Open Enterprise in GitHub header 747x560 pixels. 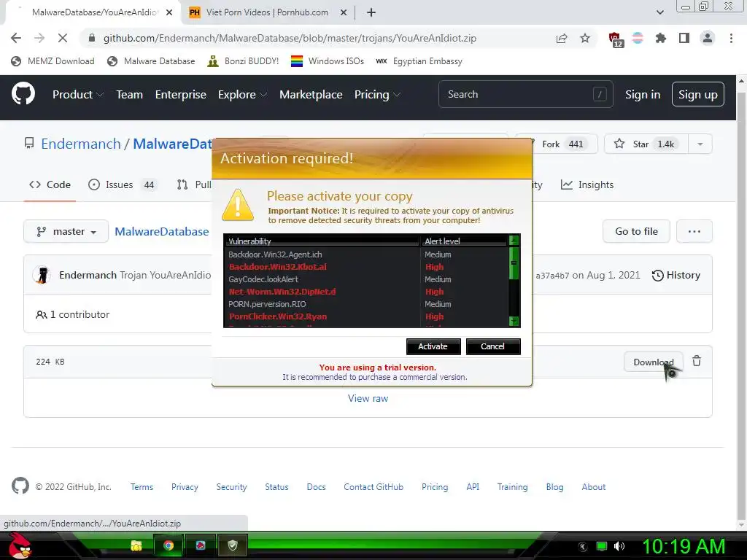(x=181, y=94)
